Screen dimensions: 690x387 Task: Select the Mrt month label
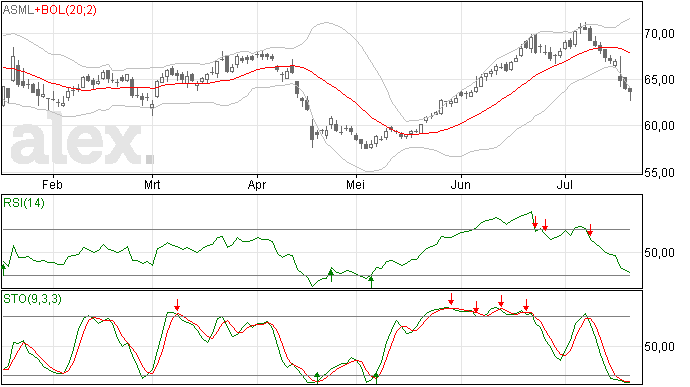point(152,184)
